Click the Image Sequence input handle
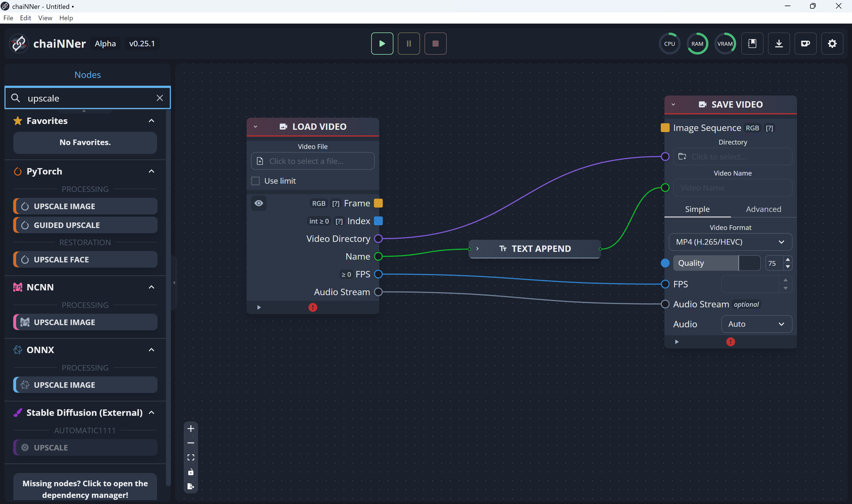 [x=665, y=128]
